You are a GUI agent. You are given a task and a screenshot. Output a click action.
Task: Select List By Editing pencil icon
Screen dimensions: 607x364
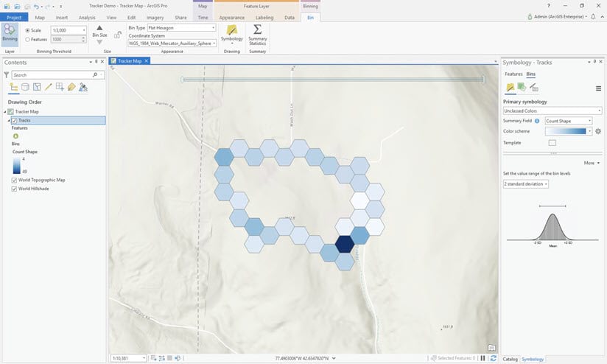click(49, 87)
